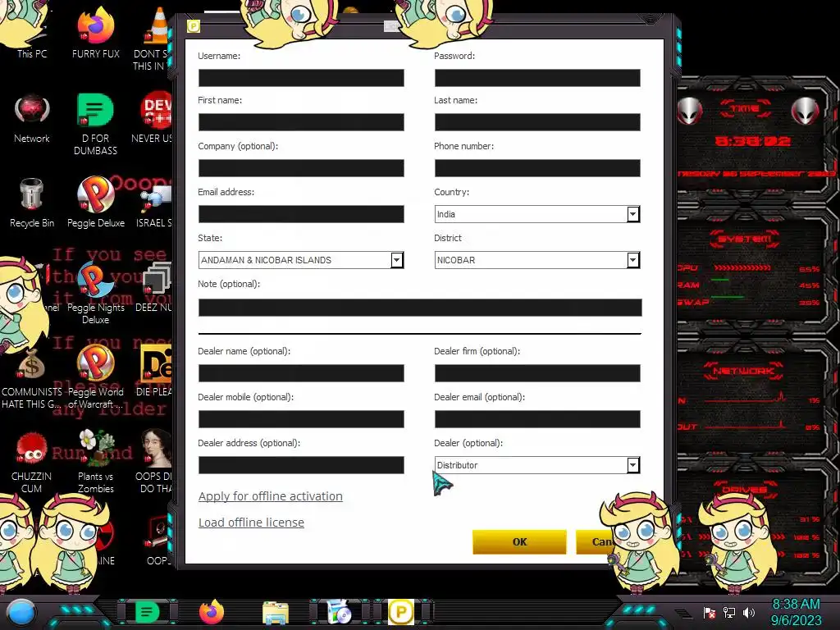
Task: Click the Username input field
Action: 301,78
